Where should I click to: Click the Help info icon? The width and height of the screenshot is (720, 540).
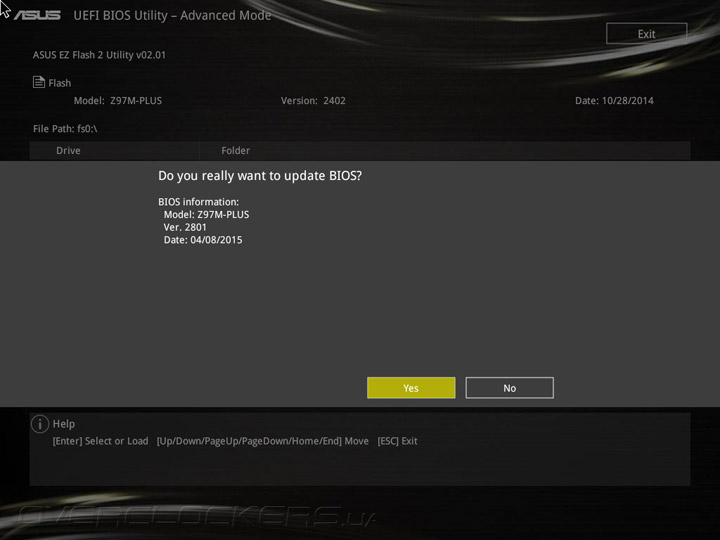click(x=40, y=424)
